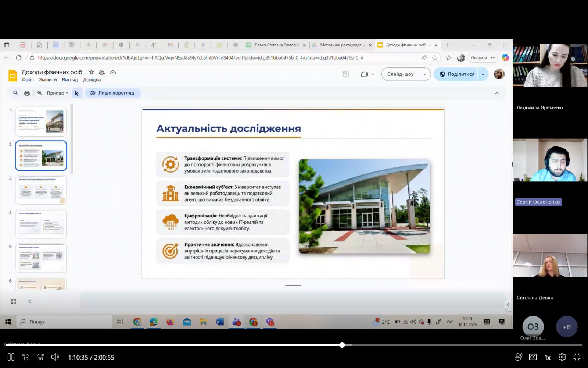Expand the Припас zoom dropdown
588x368 pixels.
(x=57, y=93)
